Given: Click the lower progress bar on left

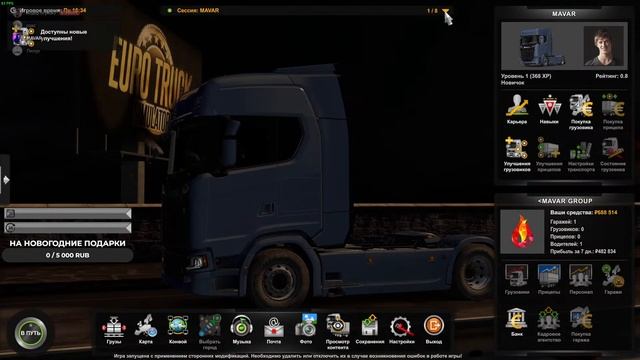Looking at the screenshot, I should click(68, 227).
